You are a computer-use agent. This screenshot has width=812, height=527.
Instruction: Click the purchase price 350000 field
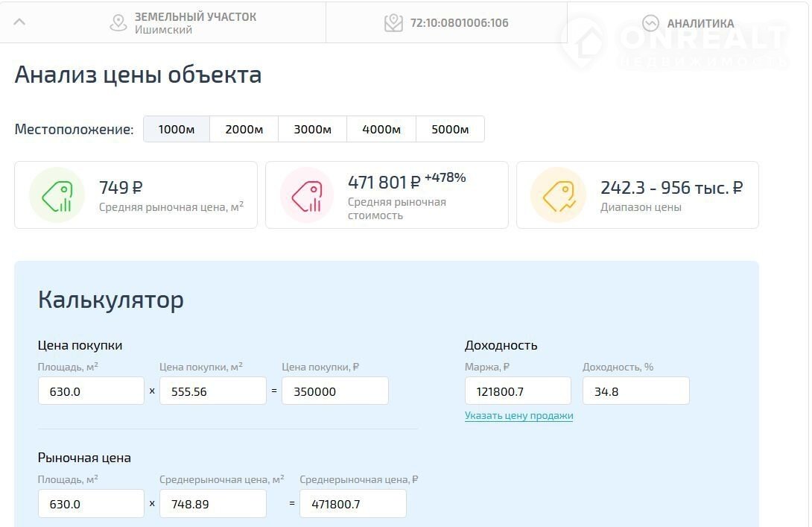click(x=334, y=391)
